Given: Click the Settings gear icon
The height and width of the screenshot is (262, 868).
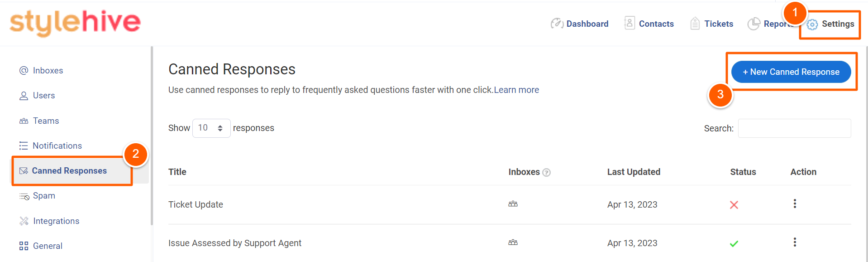Looking at the screenshot, I should pyautogui.click(x=812, y=24).
